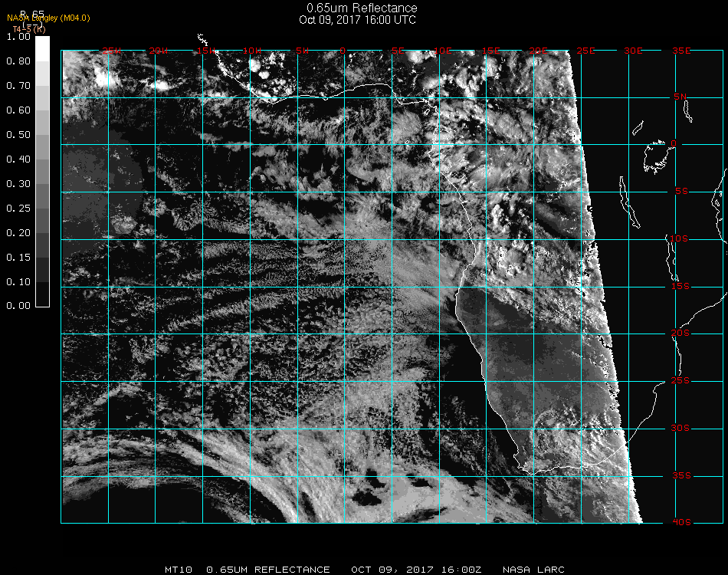
Task: Click the 5E longitude label
Action: [398, 51]
